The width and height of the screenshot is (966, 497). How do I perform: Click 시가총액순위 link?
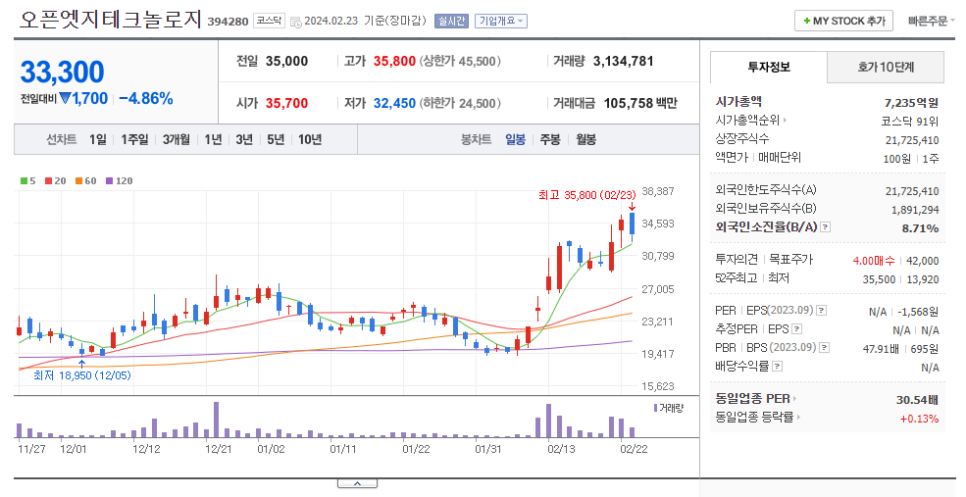point(747,121)
